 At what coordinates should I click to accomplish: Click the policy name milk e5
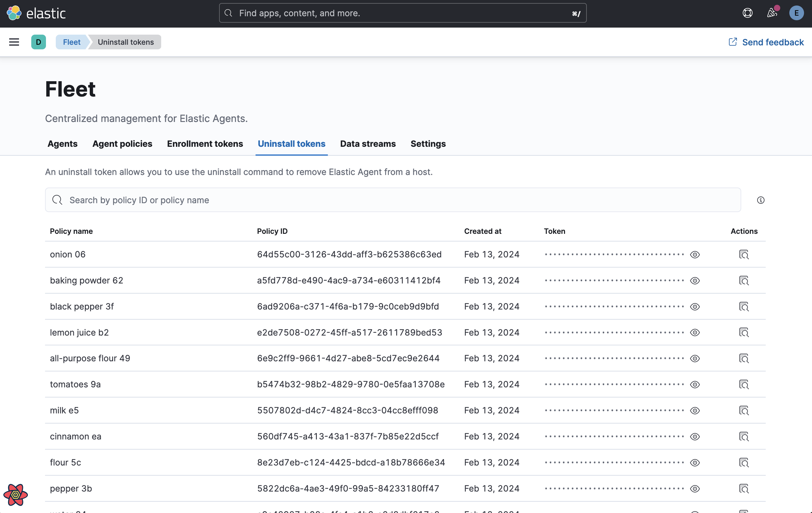coord(64,410)
